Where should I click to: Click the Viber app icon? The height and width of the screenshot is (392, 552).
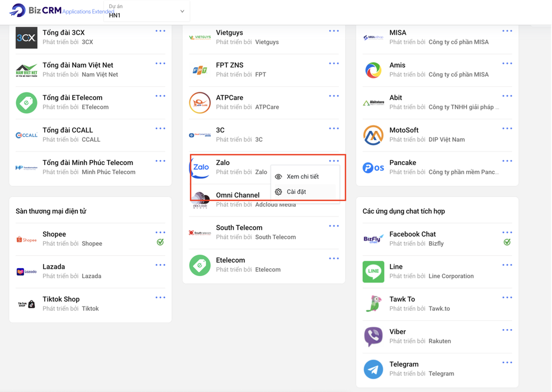pyautogui.click(x=373, y=337)
